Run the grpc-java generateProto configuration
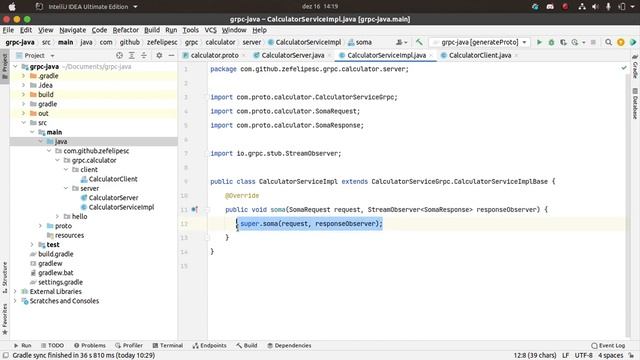Viewport: 640px width, 360px height. [x=539, y=42]
